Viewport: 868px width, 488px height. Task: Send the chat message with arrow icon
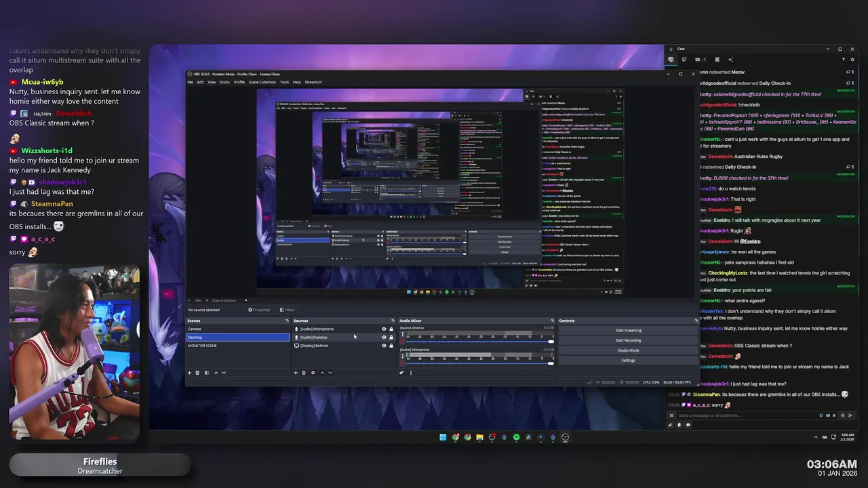click(850, 415)
